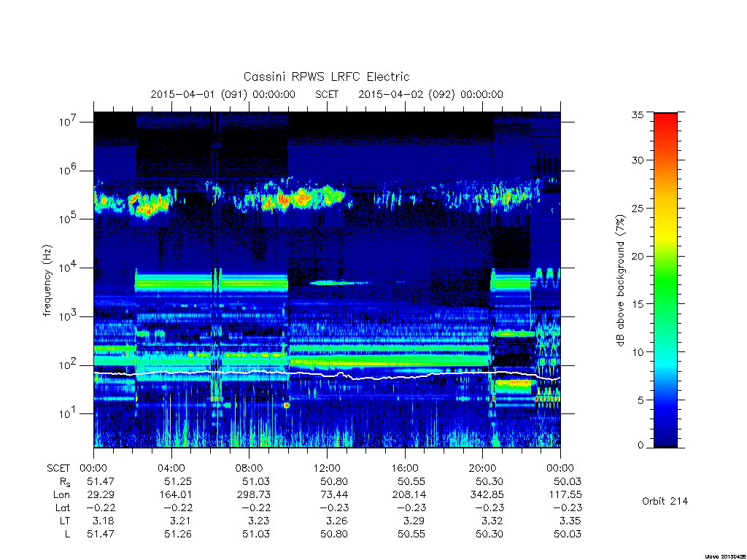Click the Lon value '73.44'

coord(334,495)
